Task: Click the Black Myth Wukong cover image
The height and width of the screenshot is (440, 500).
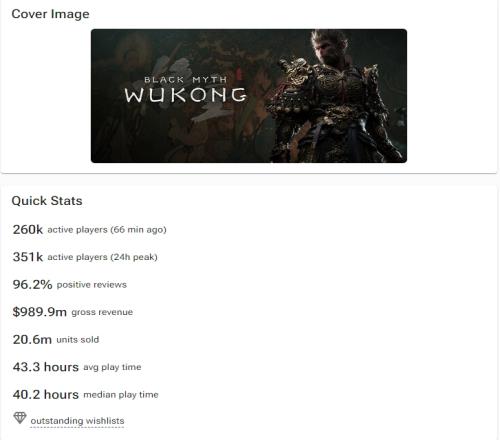Action: 249,96
